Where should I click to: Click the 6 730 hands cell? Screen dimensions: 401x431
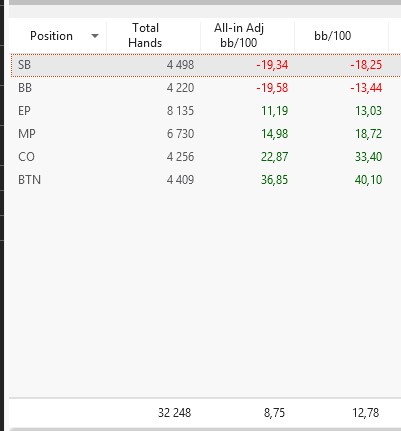(180, 134)
